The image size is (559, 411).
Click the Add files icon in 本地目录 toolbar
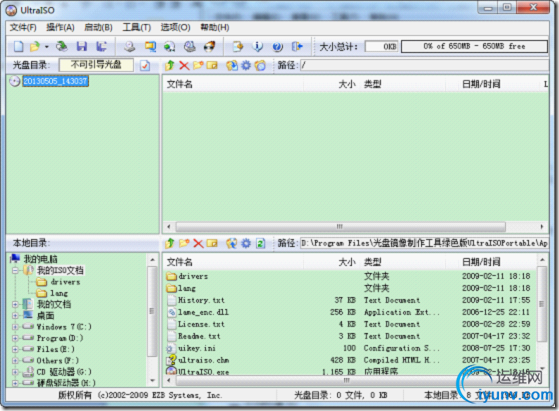232,243
